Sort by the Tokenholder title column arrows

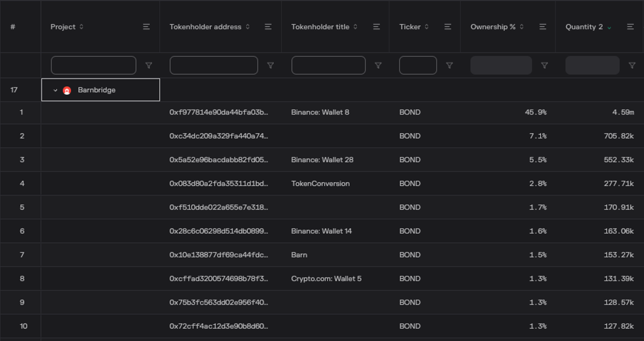[x=355, y=27]
